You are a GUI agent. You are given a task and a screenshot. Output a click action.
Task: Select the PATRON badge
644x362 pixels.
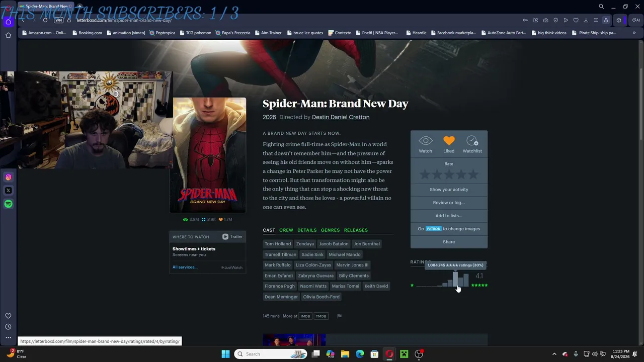click(x=433, y=229)
